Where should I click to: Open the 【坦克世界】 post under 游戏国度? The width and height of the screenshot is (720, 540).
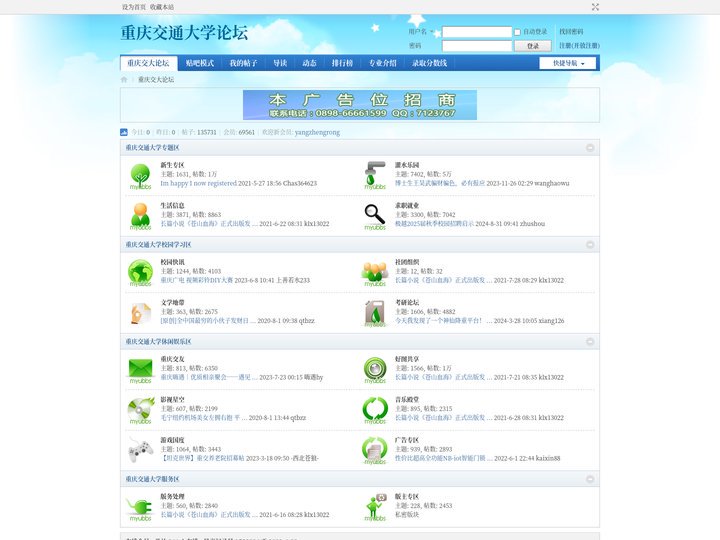point(202,458)
